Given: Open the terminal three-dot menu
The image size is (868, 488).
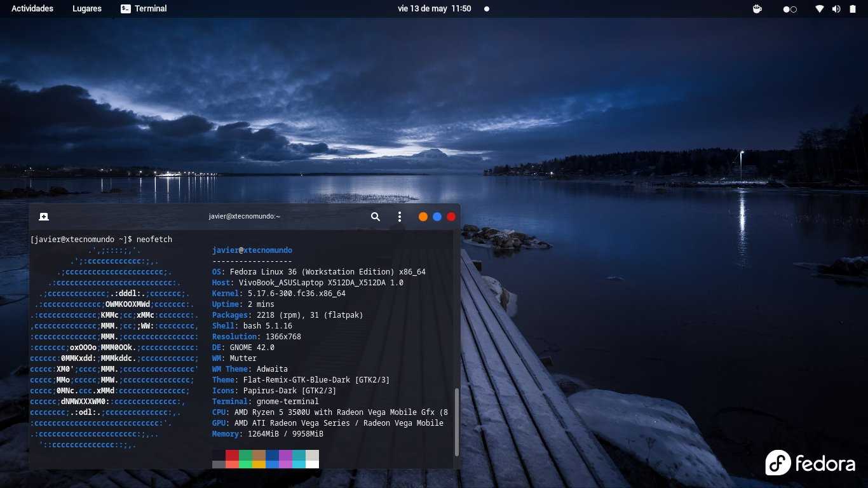Looking at the screenshot, I should [x=399, y=217].
